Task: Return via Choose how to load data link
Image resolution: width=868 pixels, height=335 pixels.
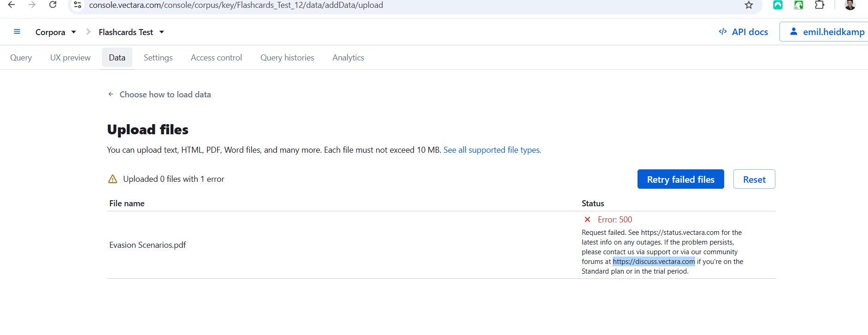Action: pyautogui.click(x=165, y=95)
